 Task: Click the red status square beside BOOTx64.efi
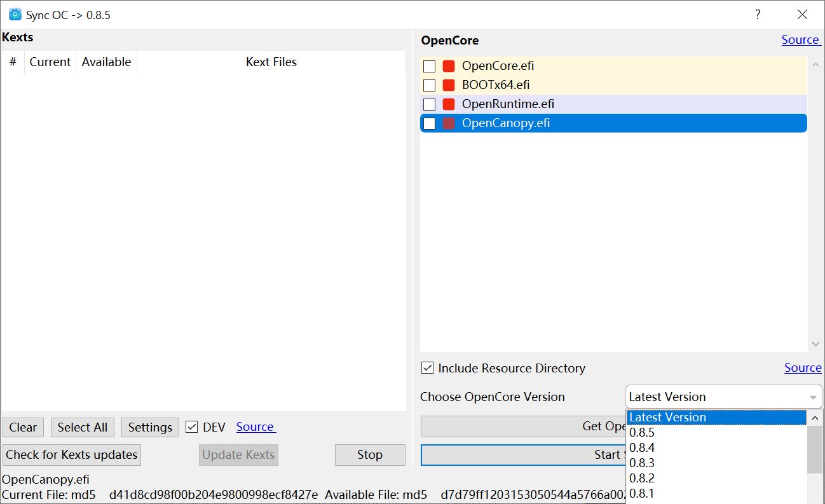click(x=449, y=85)
